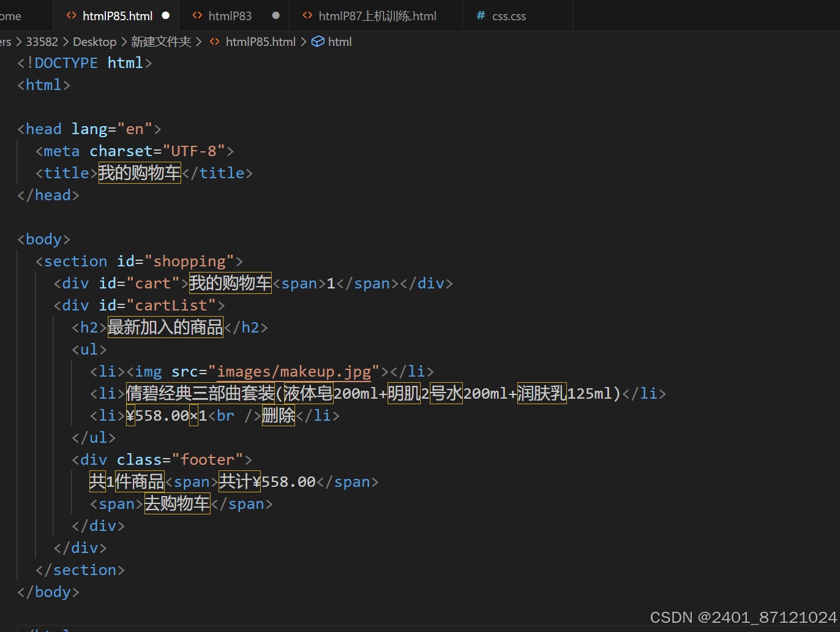Click the unsaved-changes dot on htmlP83 tab
Viewport: 840px width, 632px height.
[x=276, y=15]
